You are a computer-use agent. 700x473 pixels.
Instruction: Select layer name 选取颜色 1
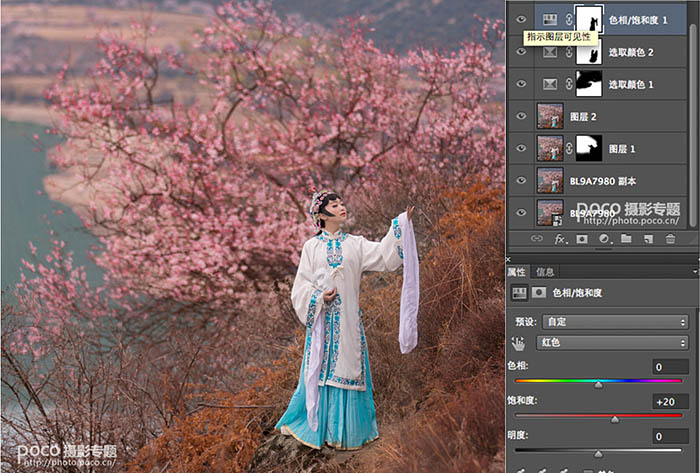[x=631, y=84]
